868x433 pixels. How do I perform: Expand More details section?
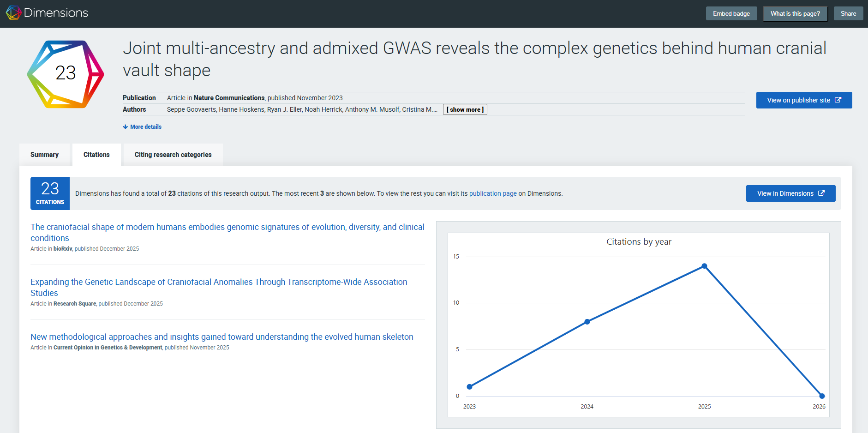145,127
